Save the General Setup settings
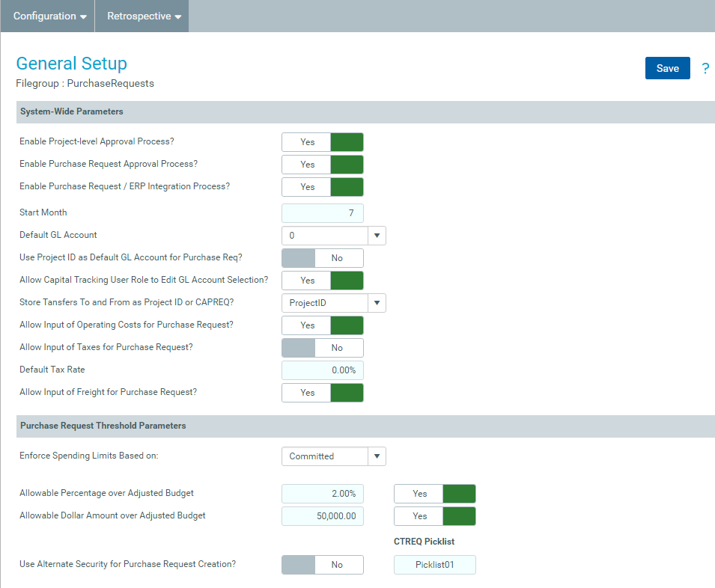Screen dimensions: 715x588 pyautogui.click(x=668, y=68)
